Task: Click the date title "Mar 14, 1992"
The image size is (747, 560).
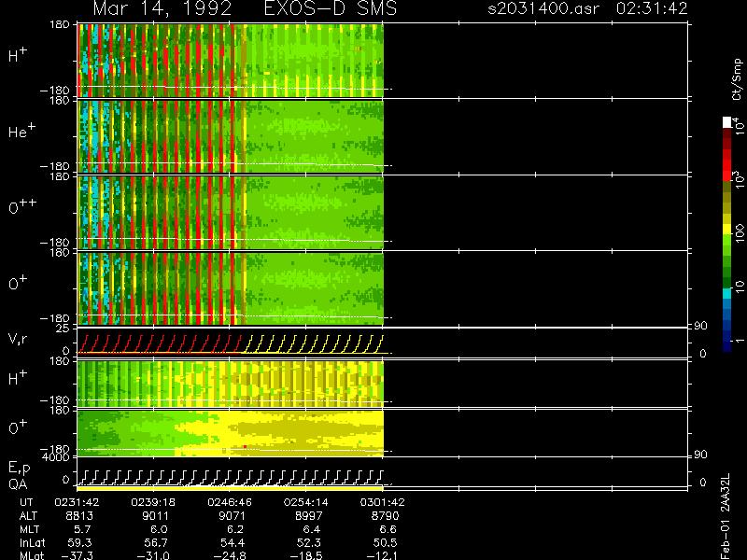Action: pyautogui.click(x=162, y=8)
